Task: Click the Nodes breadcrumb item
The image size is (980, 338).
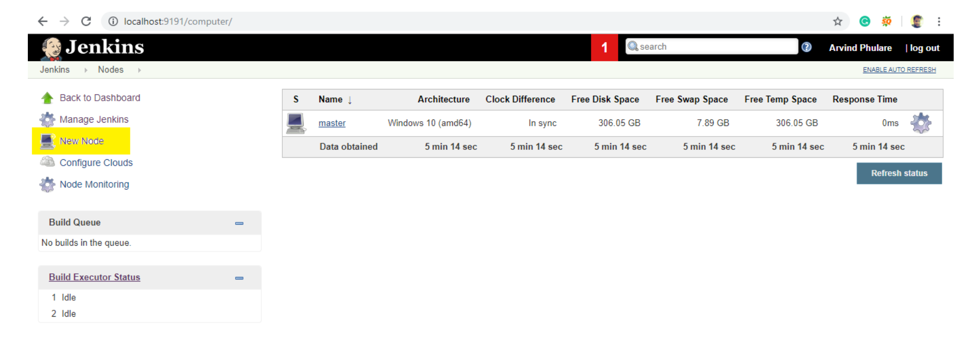Action: coord(110,69)
